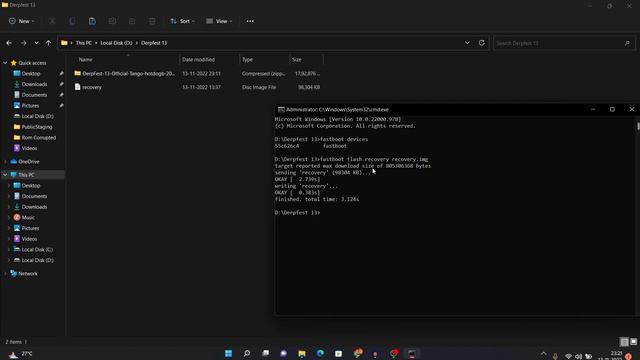Screen dimensions: 640x360
Task: Switch to details view in status bar
Action: (x=624, y=342)
